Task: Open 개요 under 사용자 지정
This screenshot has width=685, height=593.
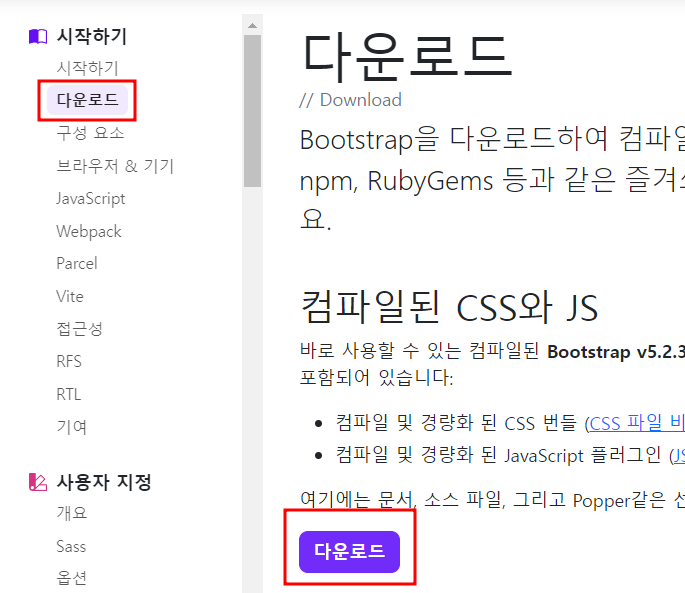Action: 72,513
